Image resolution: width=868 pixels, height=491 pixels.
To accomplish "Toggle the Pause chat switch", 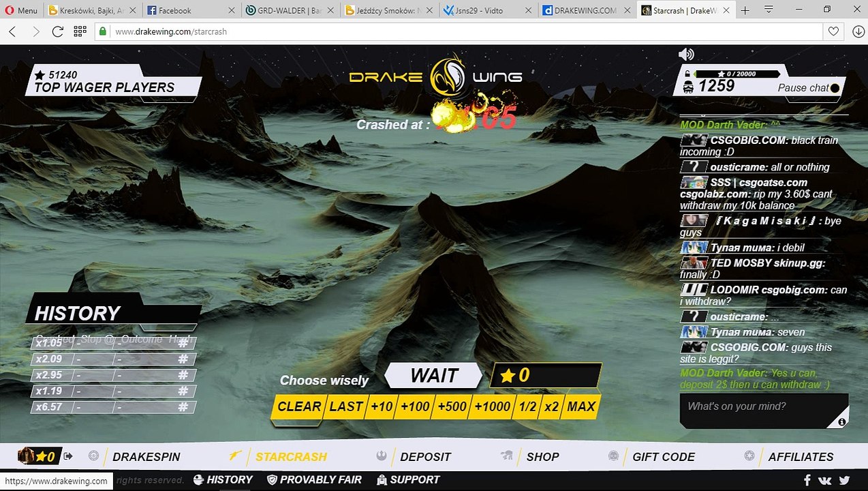I will coord(835,88).
